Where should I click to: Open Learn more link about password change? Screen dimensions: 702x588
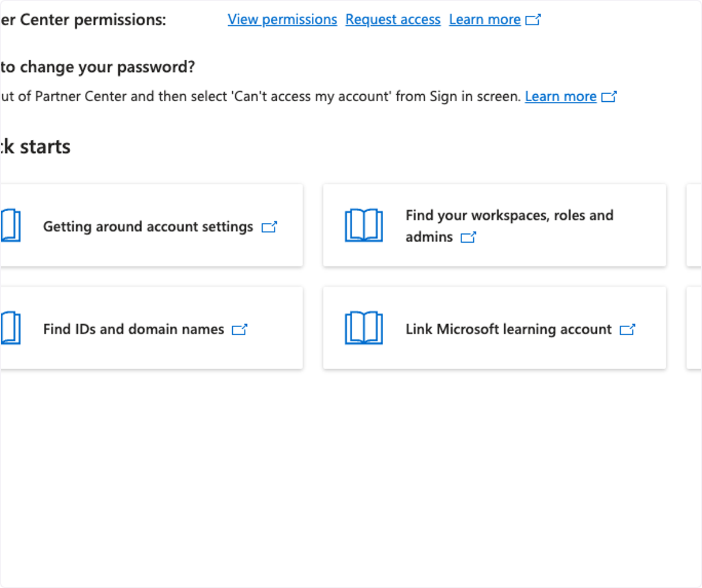tap(561, 97)
